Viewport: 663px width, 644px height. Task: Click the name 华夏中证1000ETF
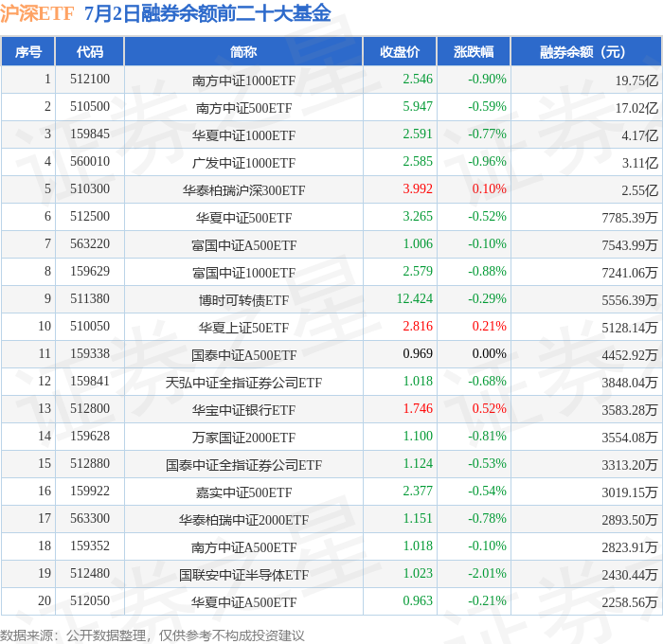[243, 135]
